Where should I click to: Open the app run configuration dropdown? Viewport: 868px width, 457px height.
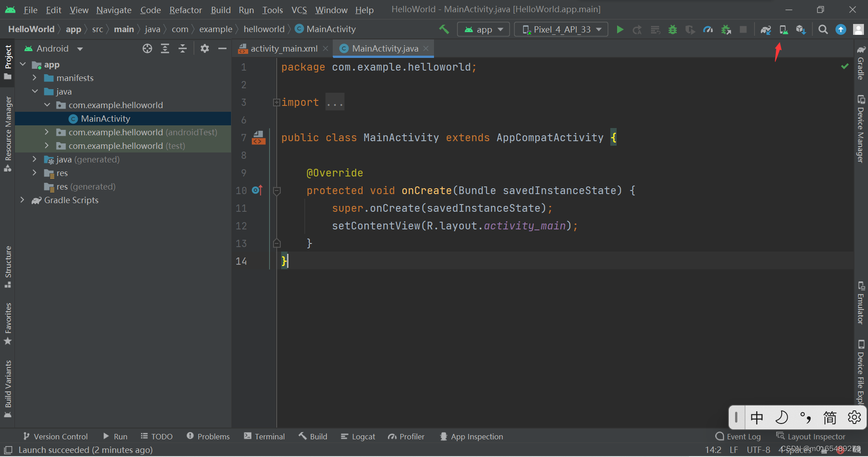(x=483, y=29)
